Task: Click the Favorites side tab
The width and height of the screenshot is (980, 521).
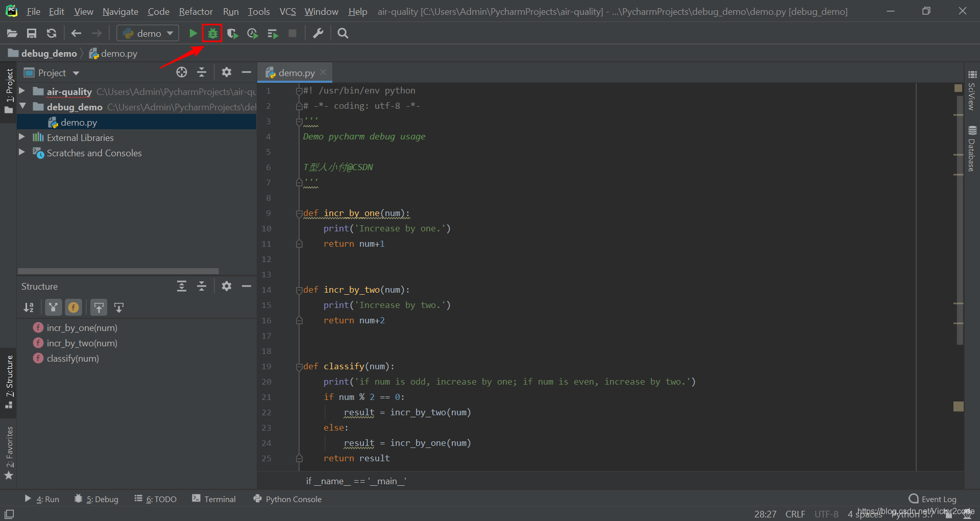Action: click(x=9, y=453)
